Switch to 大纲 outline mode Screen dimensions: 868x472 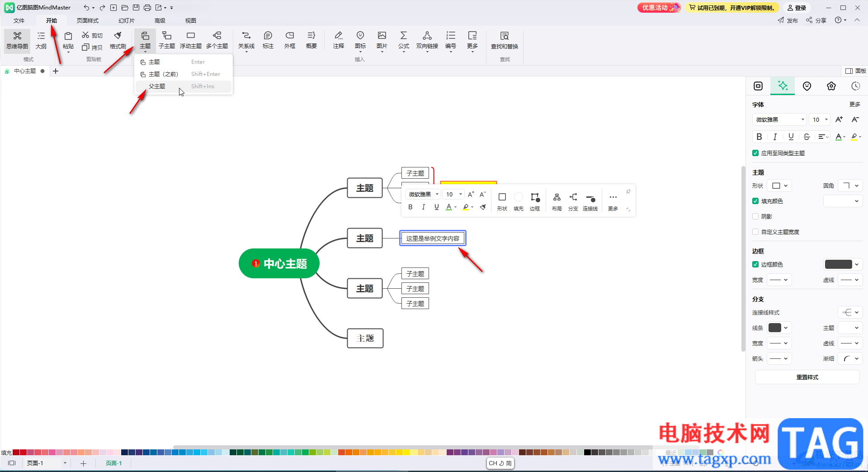pyautogui.click(x=41, y=40)
